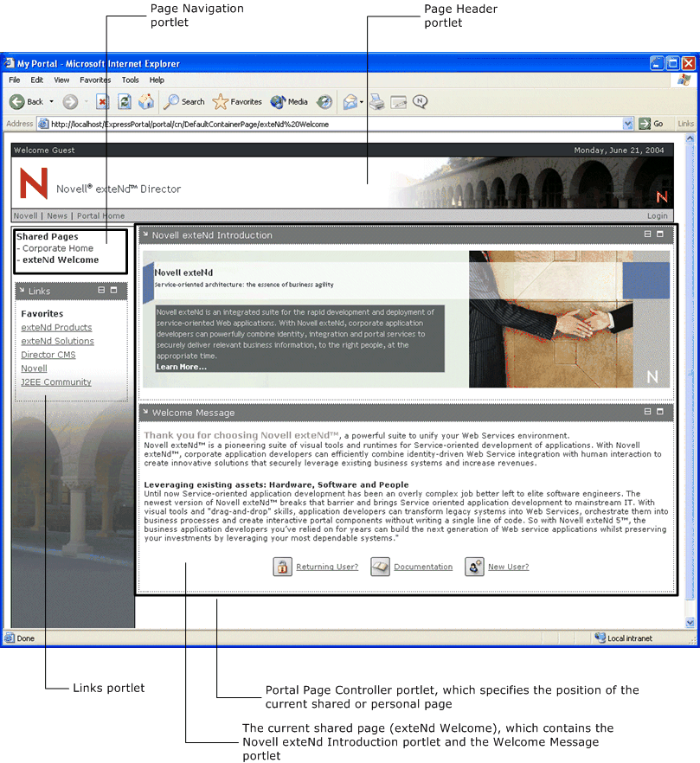Maximize the Links portlet

click(x=114, y=290)
